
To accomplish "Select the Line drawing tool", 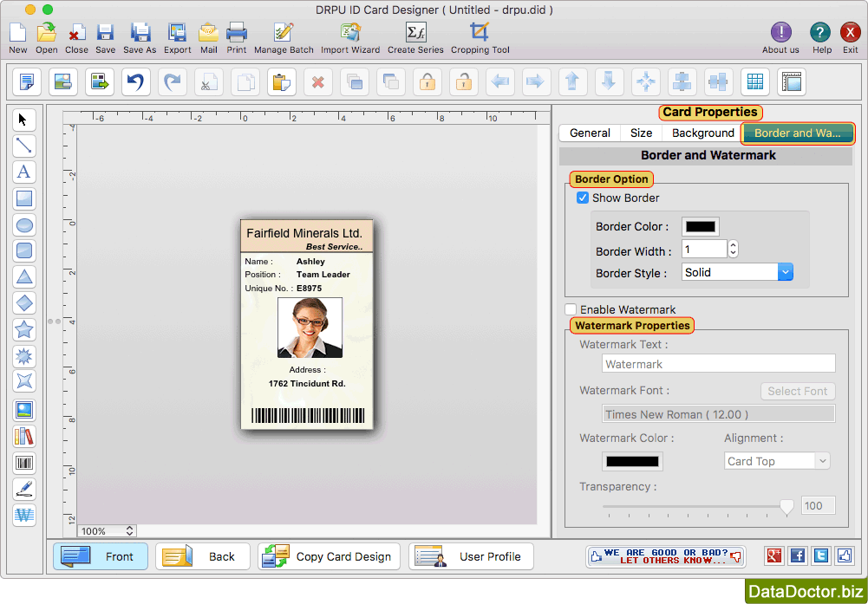I will point(23,146).
